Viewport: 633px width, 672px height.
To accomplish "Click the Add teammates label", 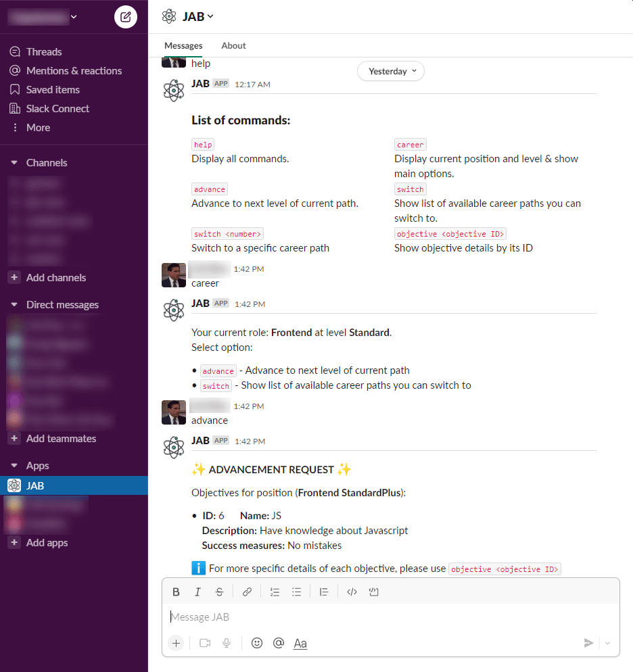I will click(x=62, y=439).
